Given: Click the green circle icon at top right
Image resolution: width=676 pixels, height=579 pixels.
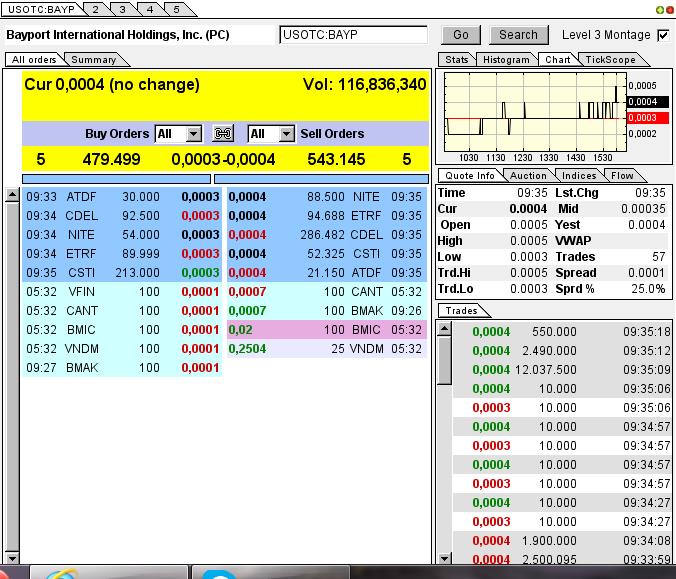Looking at the screenshot, I should coord(659,10).
